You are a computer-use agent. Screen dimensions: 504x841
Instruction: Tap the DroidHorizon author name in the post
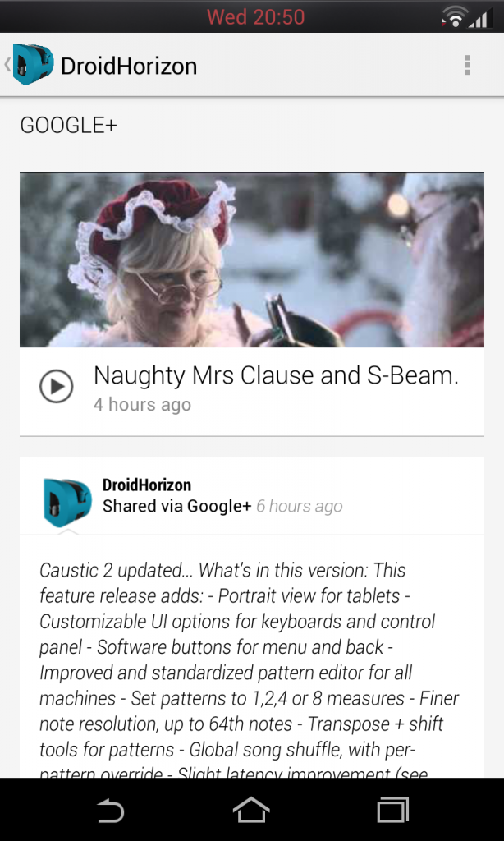pos(147,485)
